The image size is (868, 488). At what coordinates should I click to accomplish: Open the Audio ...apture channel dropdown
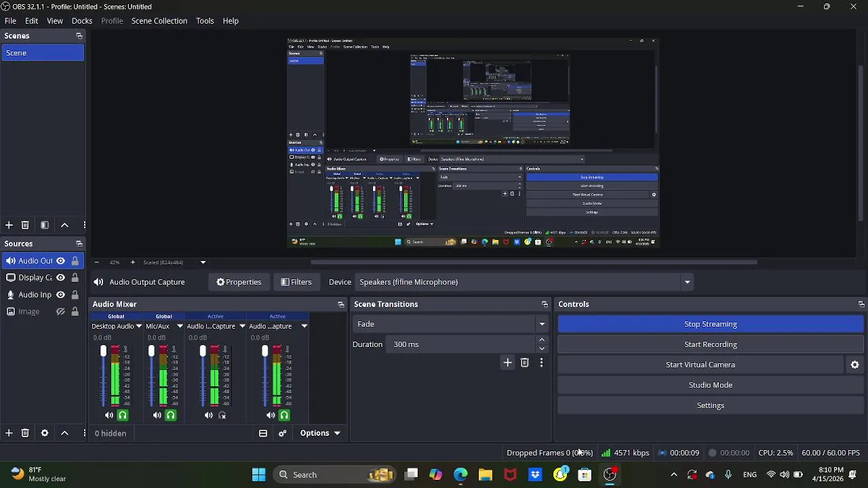(x=304, y=327)
